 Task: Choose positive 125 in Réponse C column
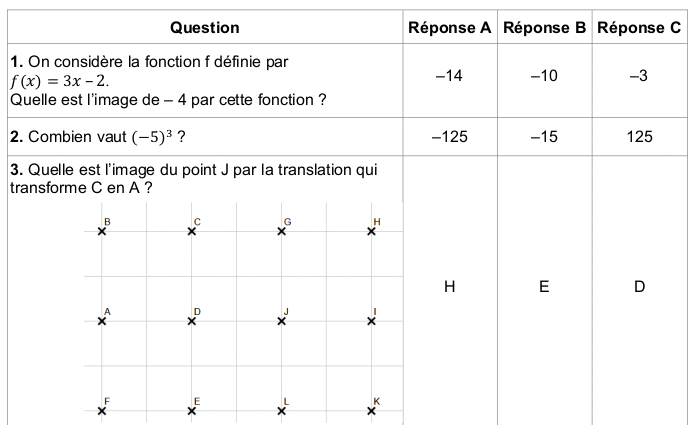639,137
